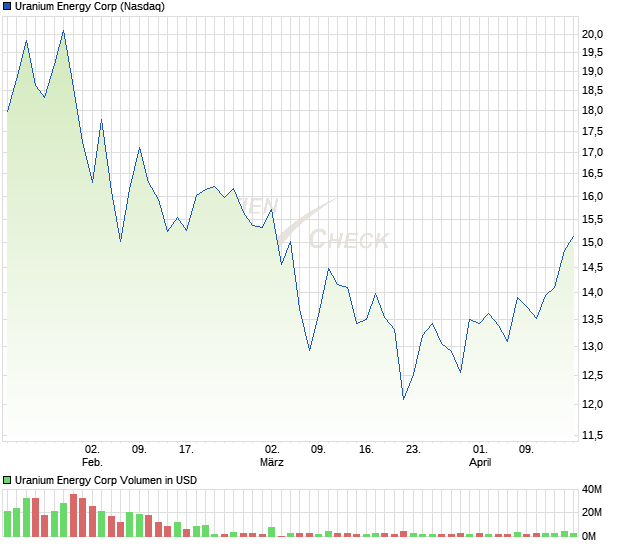This screenshot has width=620, height=546.
Task: Click the 18,0 price axis label
Action: click(x=592, y=110)
